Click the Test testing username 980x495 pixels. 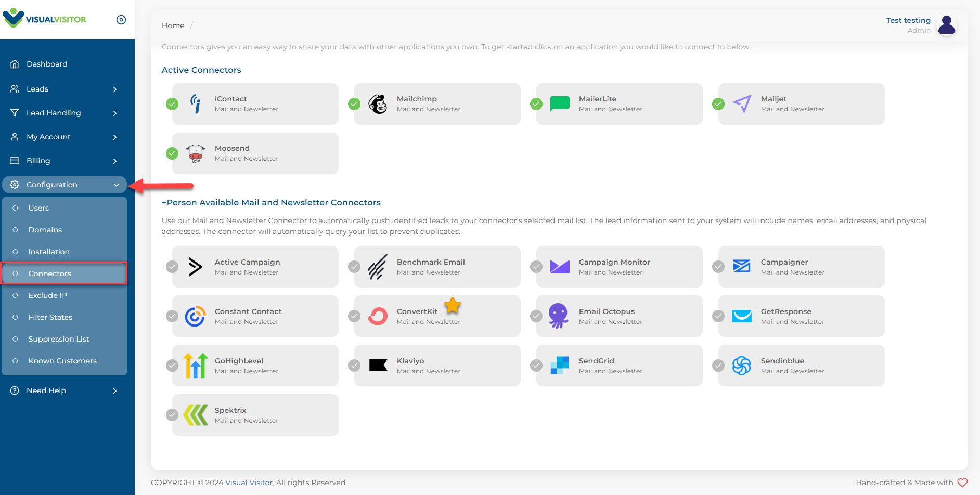(x=908, y=20)
